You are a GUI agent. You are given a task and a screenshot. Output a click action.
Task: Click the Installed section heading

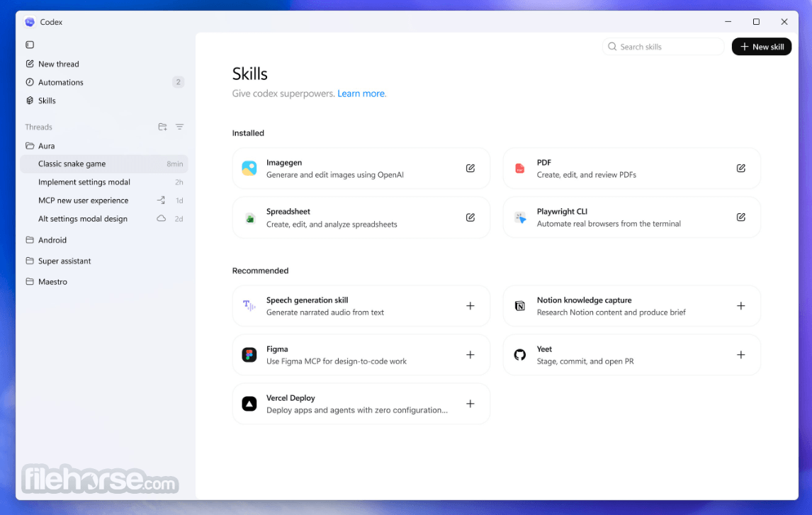248,133
